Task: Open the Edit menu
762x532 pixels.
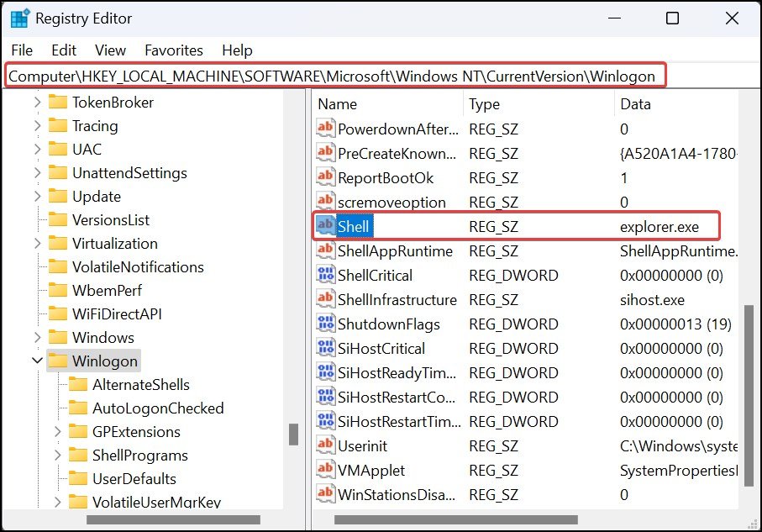Action: click(x=64, y=50)
